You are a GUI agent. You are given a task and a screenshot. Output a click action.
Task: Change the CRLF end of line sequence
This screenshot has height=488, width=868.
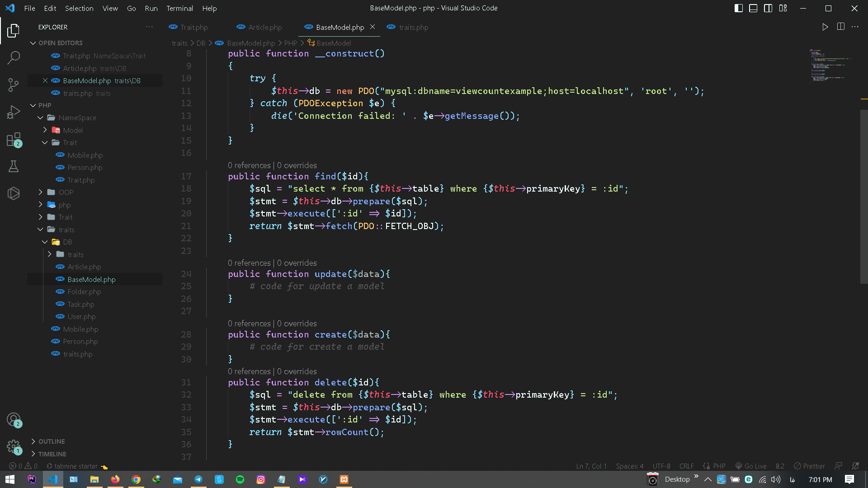pos(686,466)
